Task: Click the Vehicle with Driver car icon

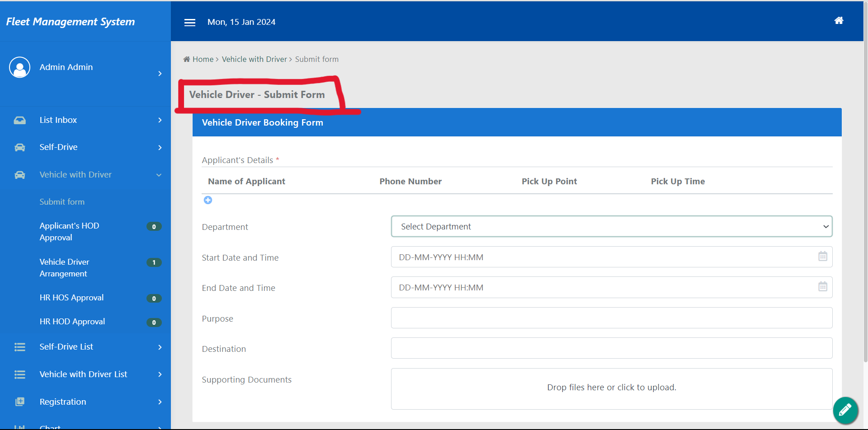Action: coord(19,175)
